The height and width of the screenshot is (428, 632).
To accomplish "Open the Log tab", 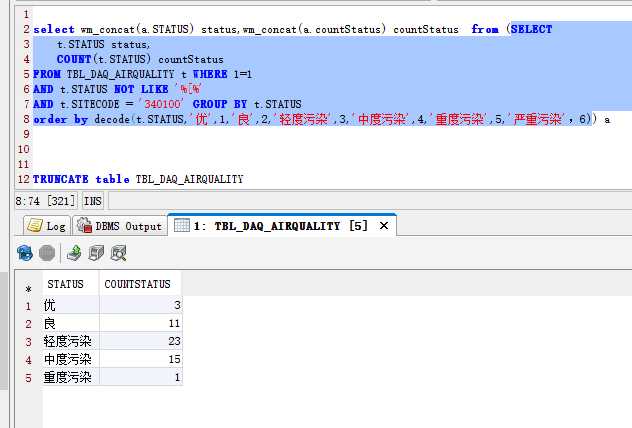I will (x=47, y=226).
